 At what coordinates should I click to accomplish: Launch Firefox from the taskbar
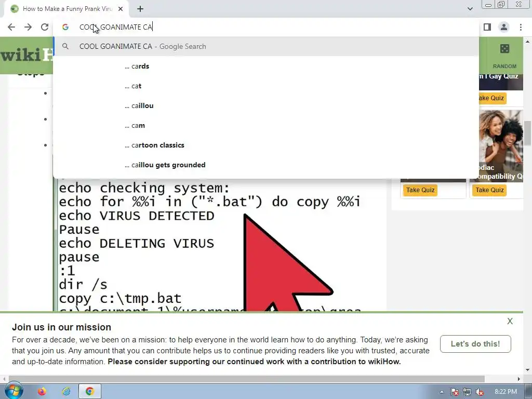tap(42, 392)
